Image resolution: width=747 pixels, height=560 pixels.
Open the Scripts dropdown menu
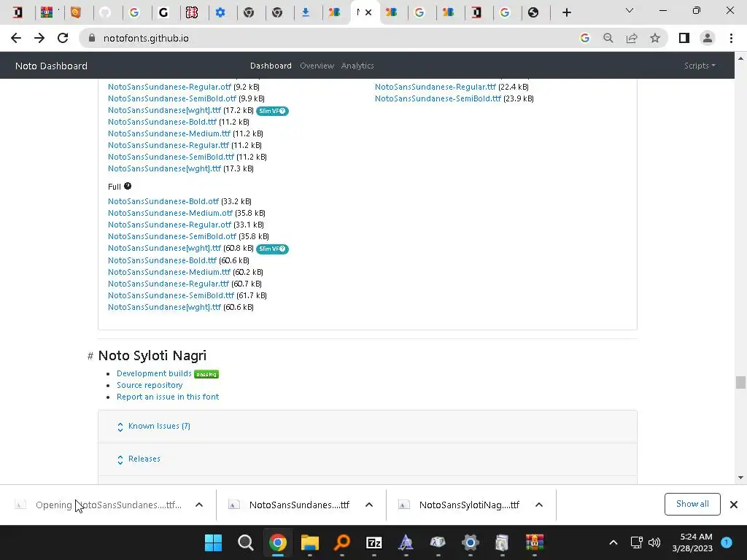point(700,66)
